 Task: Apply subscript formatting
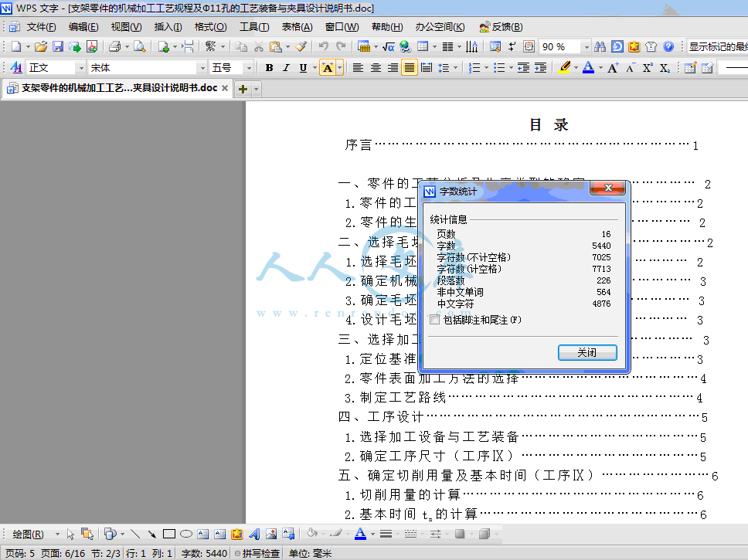[x=665, y=68]
